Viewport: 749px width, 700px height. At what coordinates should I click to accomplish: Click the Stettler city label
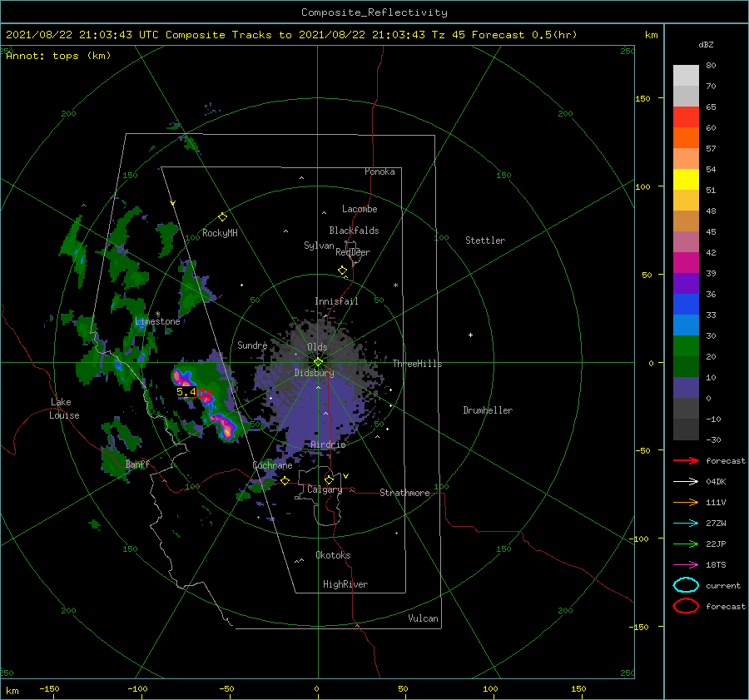[485, 241]
